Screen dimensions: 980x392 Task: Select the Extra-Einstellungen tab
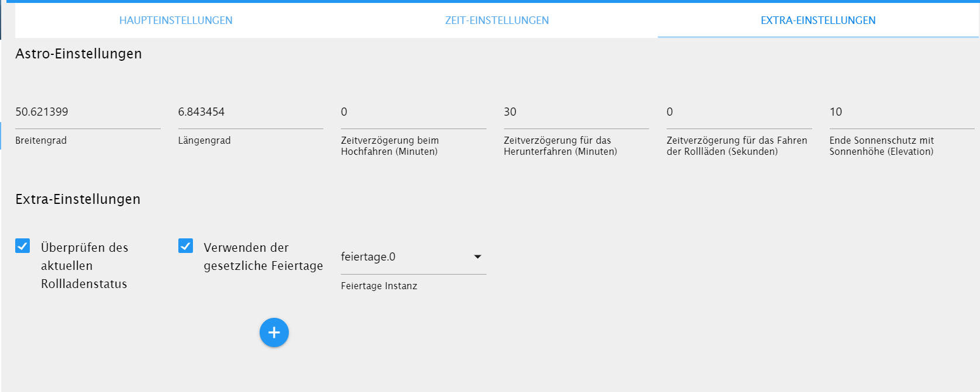pyautogui.click(x=818, y=20)
